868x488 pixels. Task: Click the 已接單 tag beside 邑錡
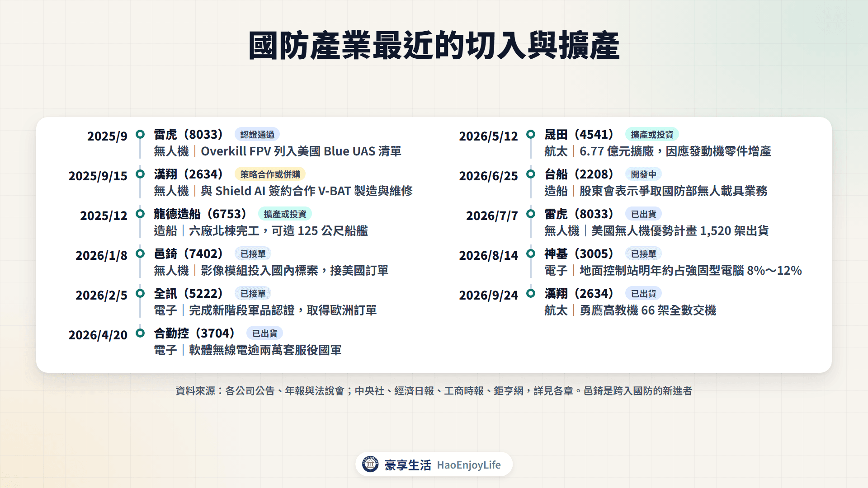click(x=253, y=254)
